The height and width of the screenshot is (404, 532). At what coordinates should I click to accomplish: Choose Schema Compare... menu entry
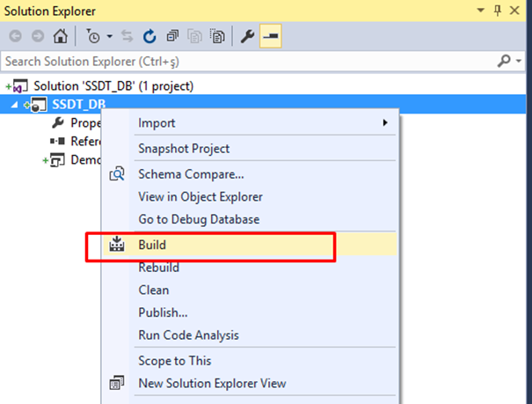point(250,174)
